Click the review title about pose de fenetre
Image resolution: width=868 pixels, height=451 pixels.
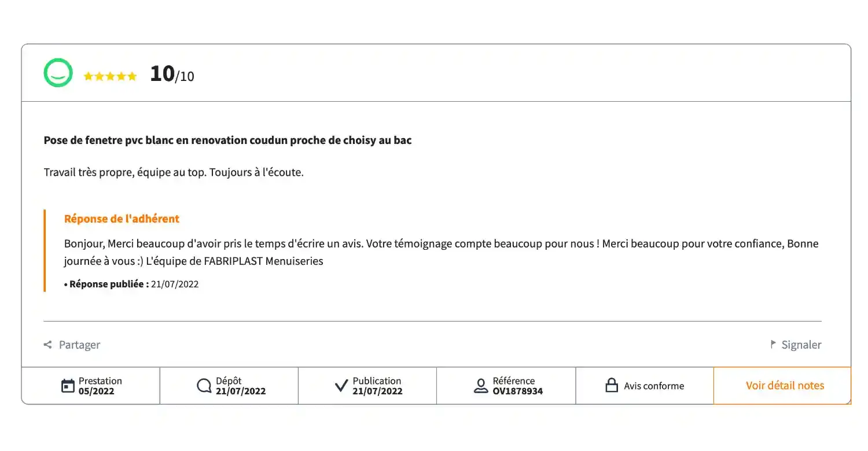228,140
